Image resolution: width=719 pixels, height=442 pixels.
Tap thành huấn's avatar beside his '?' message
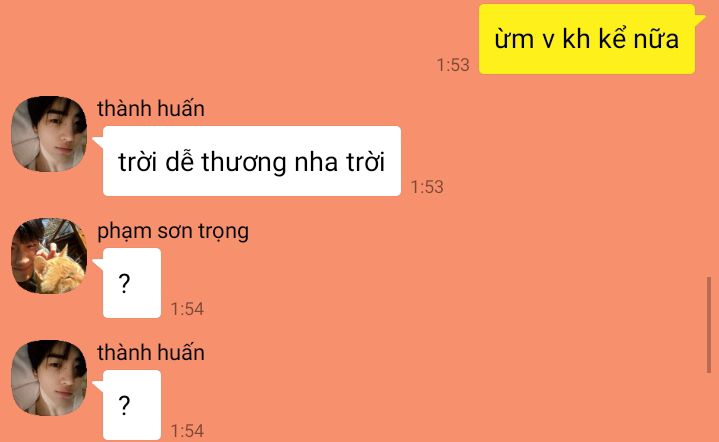[x=49, y=378]
